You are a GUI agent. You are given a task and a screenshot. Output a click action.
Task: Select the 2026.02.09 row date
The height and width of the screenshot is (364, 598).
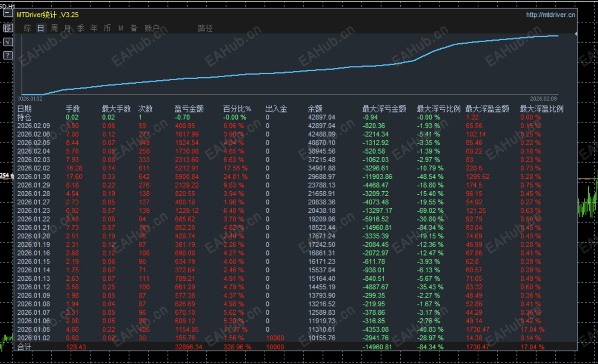click(34, 126)
